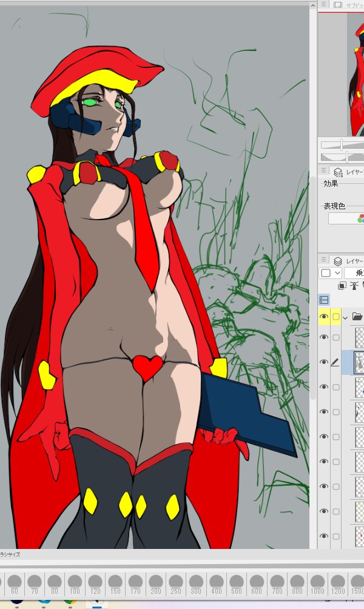Switch to the サブビュー Sub View tab
The height and width of the screenshot is (609, 364).
tap(348, 5)
